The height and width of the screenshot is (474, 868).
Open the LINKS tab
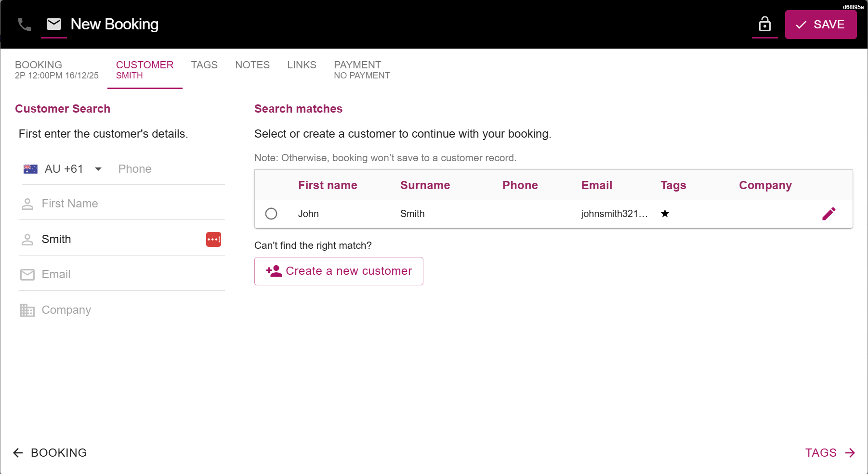(x=302, y=65)
